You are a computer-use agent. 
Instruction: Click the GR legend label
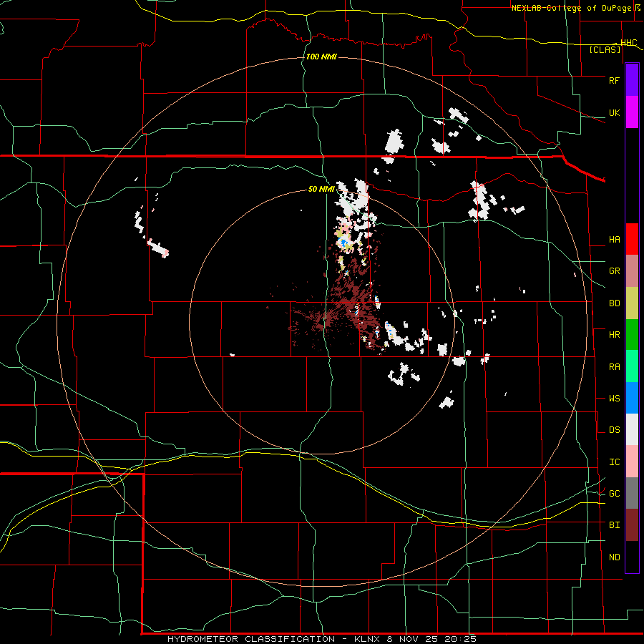click(614, 271)
